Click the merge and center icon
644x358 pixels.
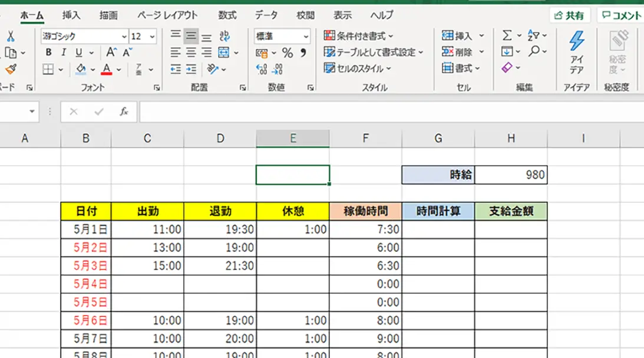pyautogui.click(x=223, y=53)
